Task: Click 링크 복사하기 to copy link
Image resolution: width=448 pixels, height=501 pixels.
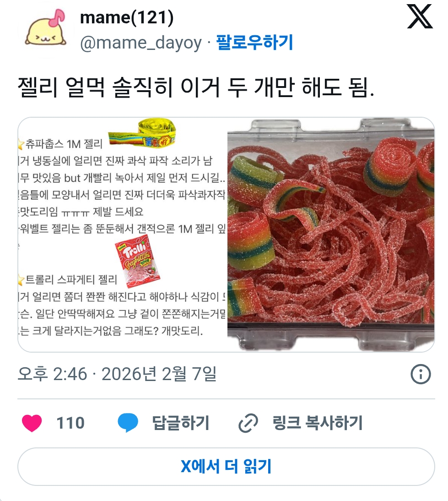Action: (x=318, y=423)
